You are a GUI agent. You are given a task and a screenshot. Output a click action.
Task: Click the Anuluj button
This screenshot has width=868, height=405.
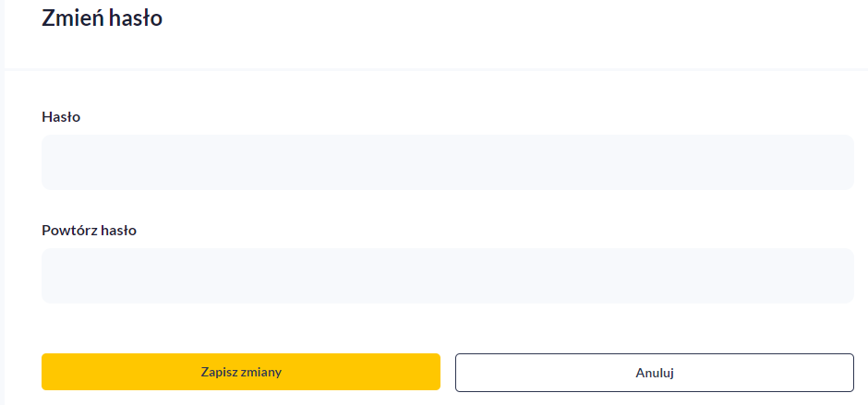pos(654,373)
